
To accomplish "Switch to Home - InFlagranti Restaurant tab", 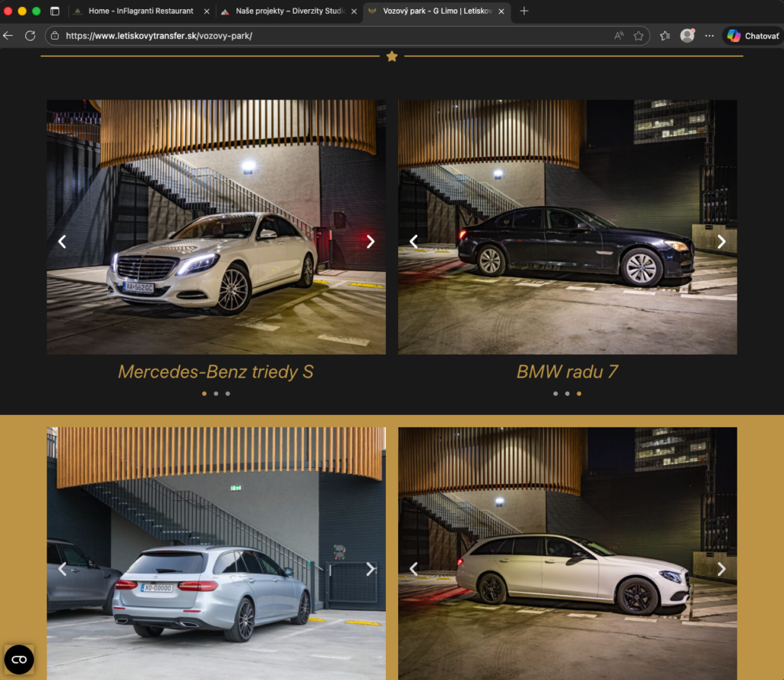I will click(x=140, y=11).
